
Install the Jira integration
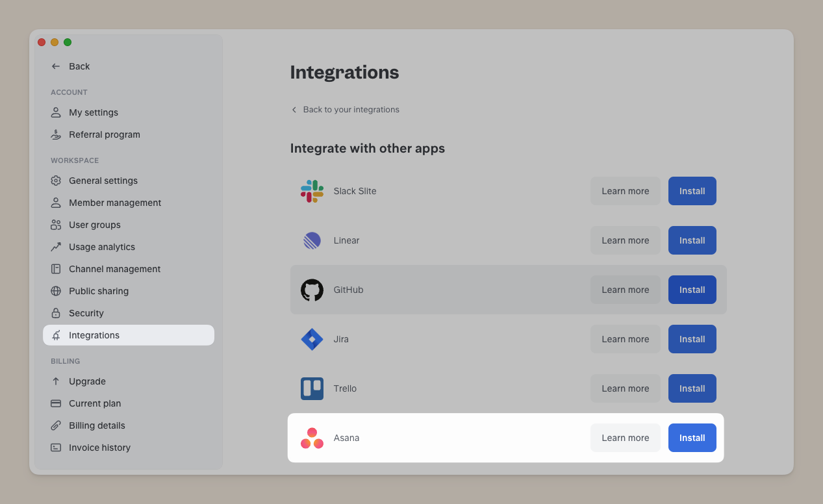(x=692, y=339)
